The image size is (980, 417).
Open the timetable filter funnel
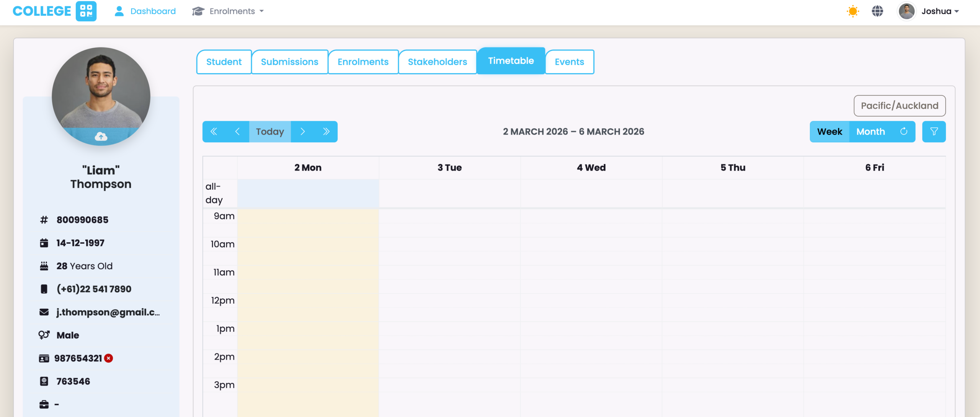(x=934, y=132)
